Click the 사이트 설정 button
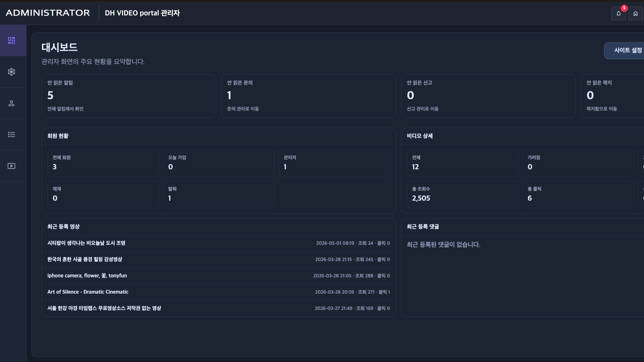Image resolution: width=644 pixels, height=362 pixels. [x=624, y=51]
